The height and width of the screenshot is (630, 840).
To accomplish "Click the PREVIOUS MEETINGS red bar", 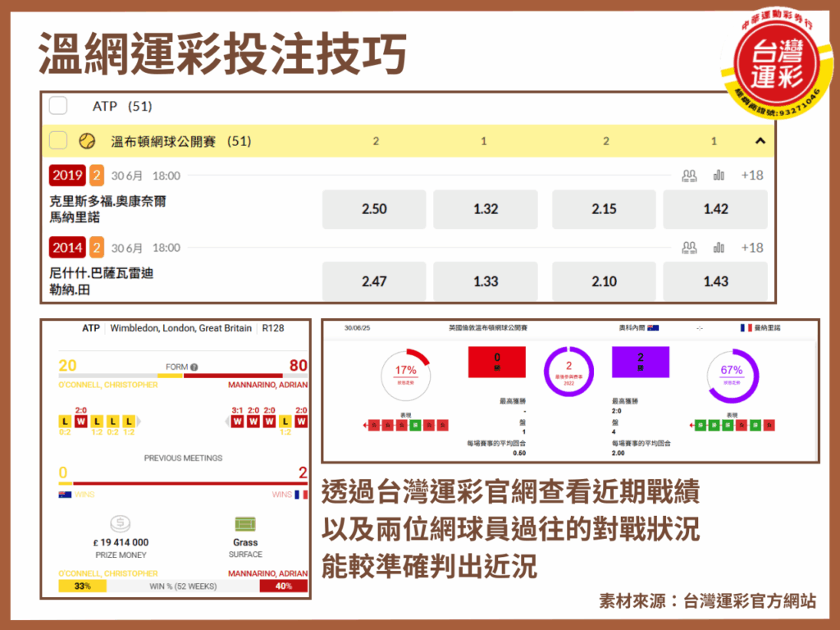I will point(190,482).
